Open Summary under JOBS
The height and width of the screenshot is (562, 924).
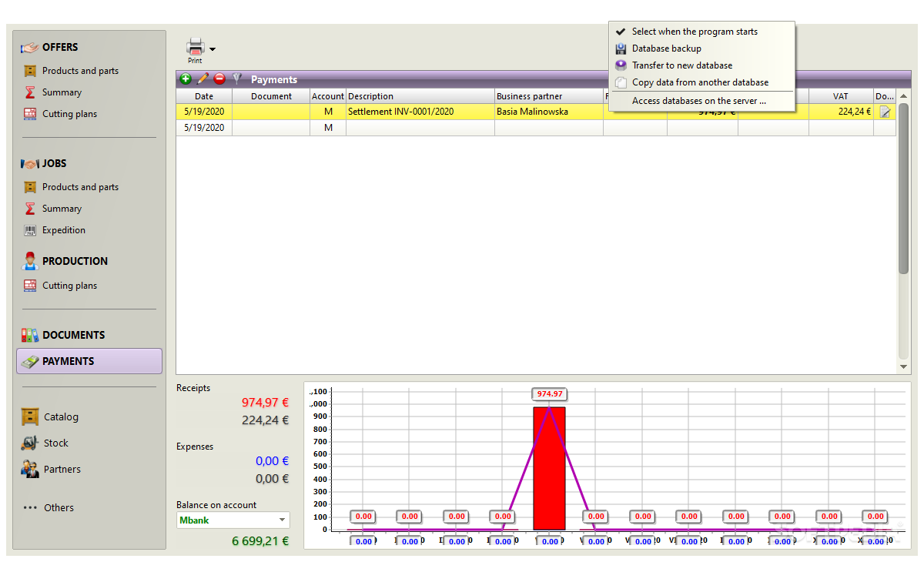(62, 209)
